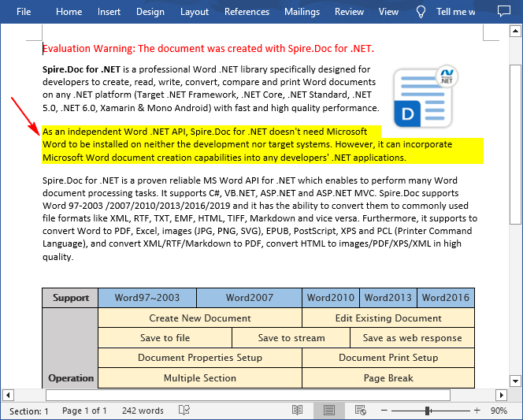Select the Design tab
Screen dimensions: 523x420
tap(150, 12)
